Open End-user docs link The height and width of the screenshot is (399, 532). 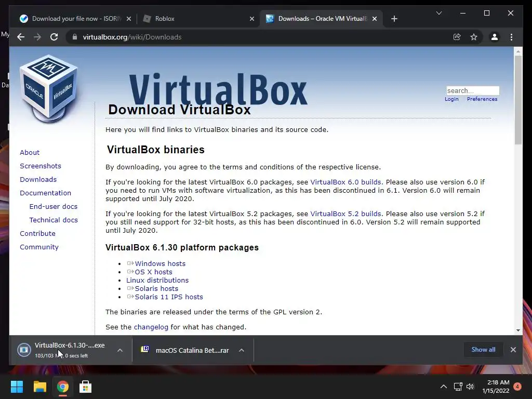point(54,207)
